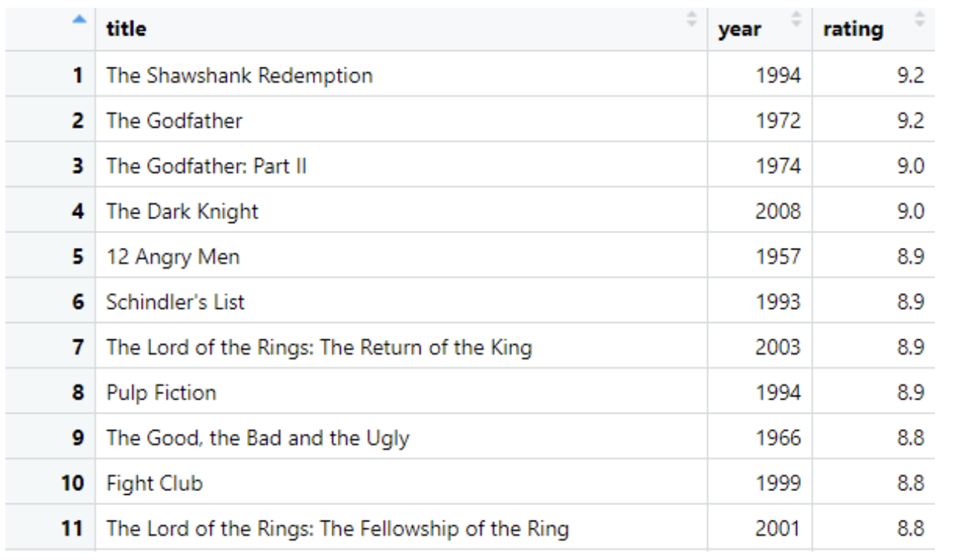
Task: Click The Shawshank Redemption title cell
Action: (239, 76)
